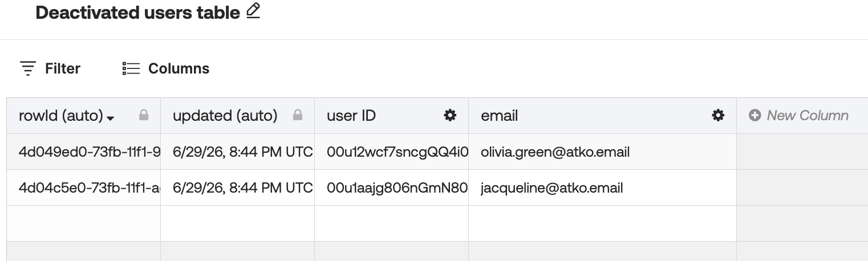
Task: Toggle sort arrow on rowId column
Action: click(111, 118)
